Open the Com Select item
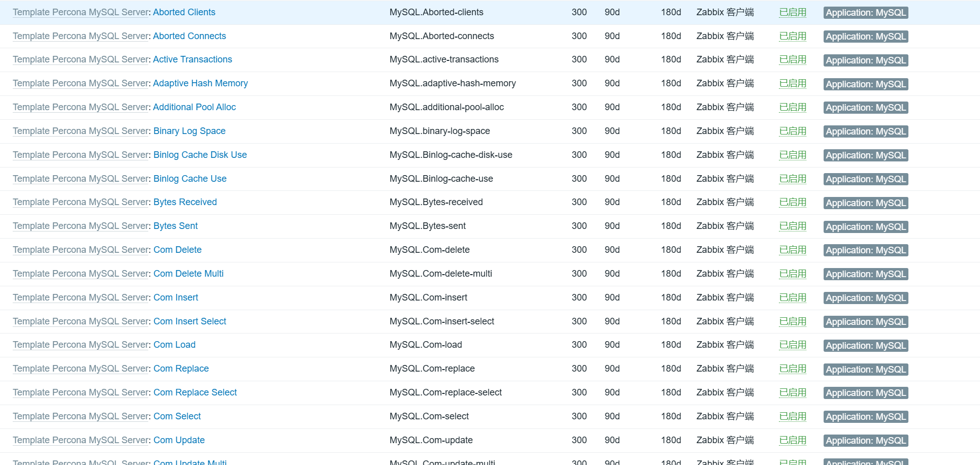 [177, 416]
